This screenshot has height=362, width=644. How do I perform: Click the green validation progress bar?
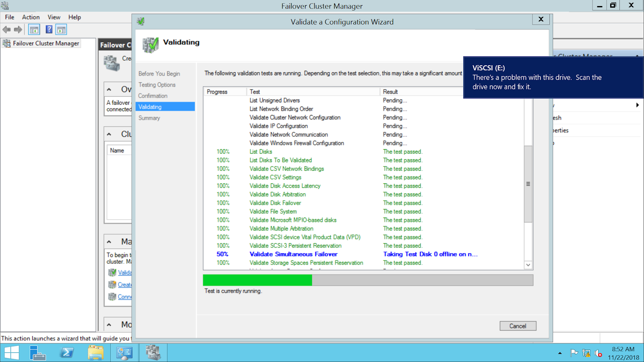point(258,280)
